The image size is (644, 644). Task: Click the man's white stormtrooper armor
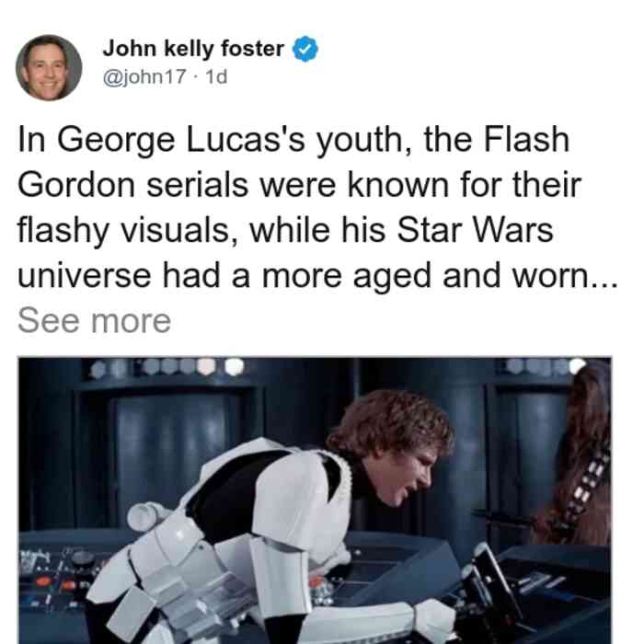(255, 534)
